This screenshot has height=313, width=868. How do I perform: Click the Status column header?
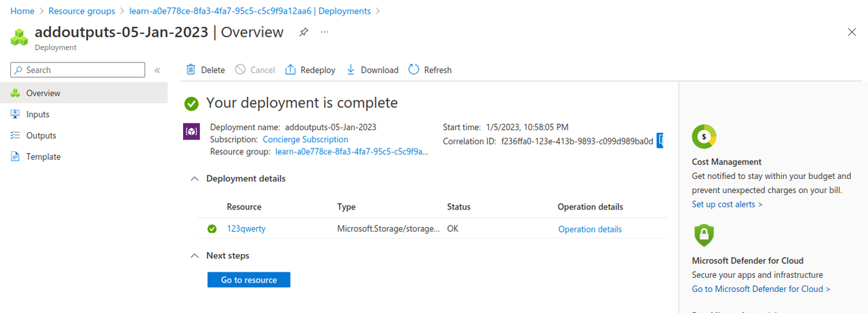pyautogui.click(x=459, y=207)
